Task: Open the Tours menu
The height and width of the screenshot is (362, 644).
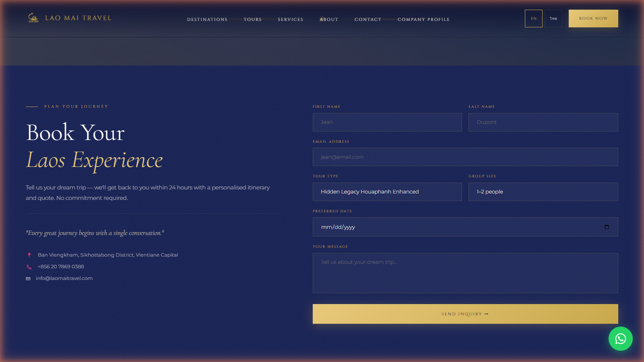Action: tap(252, 19)
